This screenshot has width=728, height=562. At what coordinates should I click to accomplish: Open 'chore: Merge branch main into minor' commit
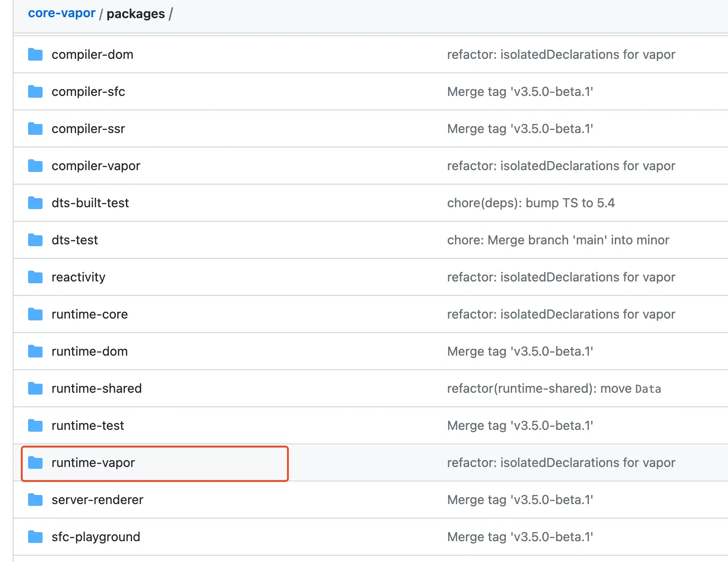point(558,240)
